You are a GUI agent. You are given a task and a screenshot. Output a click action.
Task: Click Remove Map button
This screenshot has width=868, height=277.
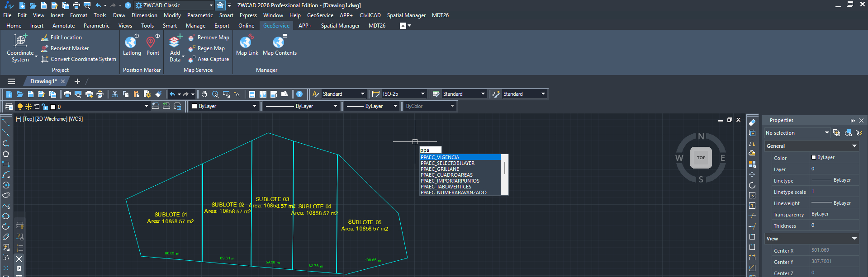click(x=209, y=38)
